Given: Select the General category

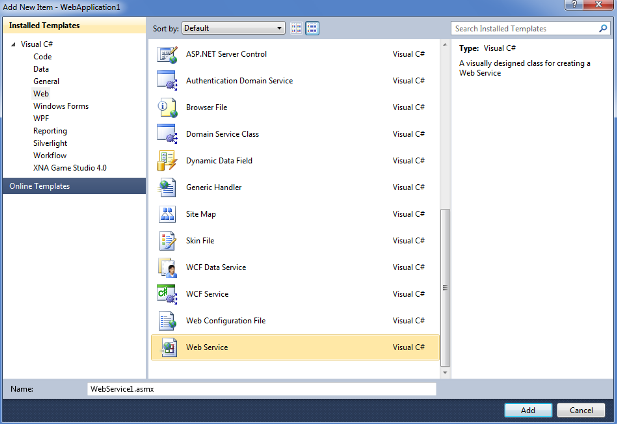Looking at the screenshot, I should (x=46, y=81).
